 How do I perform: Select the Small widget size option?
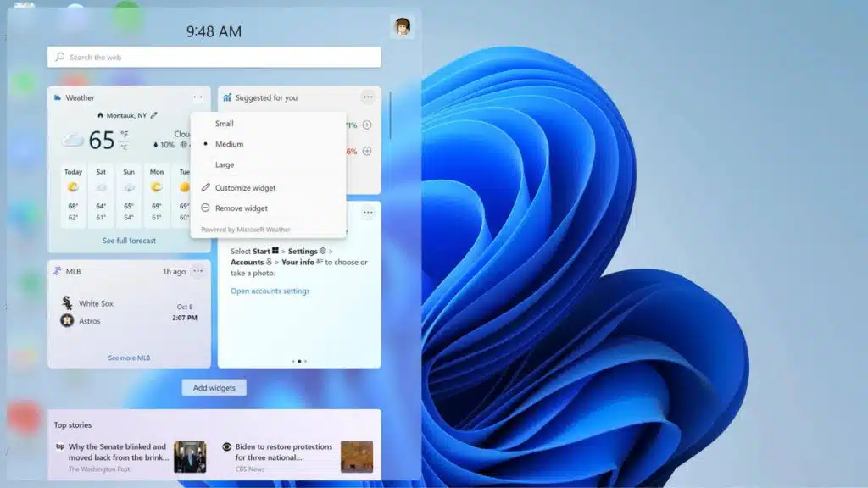tap(224, 123)
